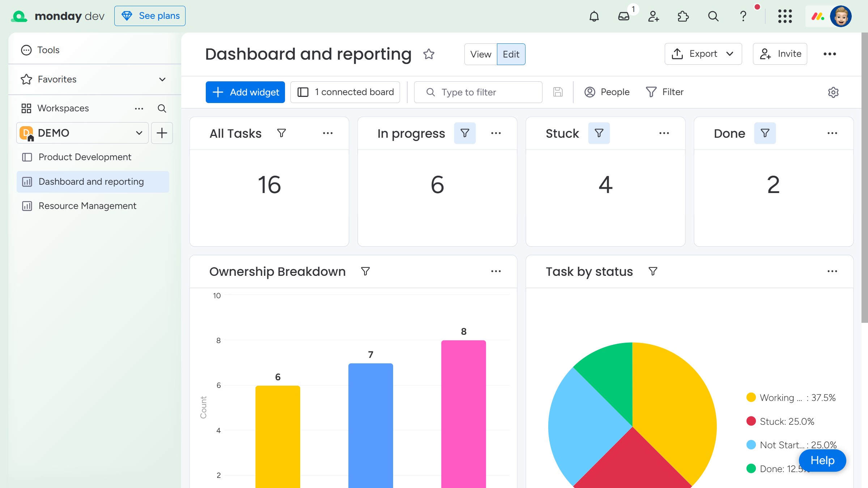Click the All Tasks count 16
The height and width of the screenshot is (488, 868).
pyautogui.click(x=269, y=185)
